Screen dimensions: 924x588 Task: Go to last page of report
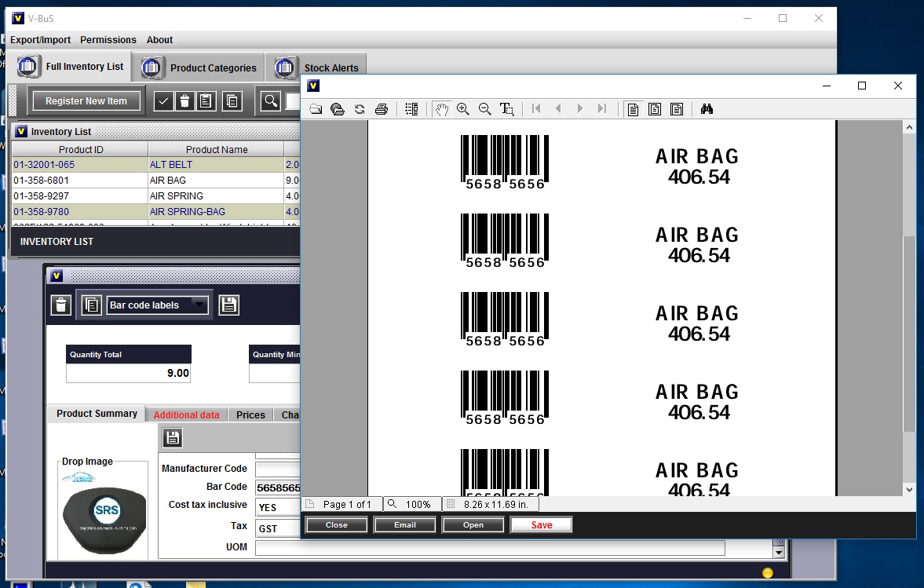click(601, 109)
